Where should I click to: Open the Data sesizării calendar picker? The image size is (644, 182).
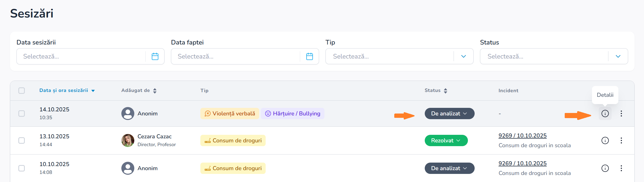(155, 56)
